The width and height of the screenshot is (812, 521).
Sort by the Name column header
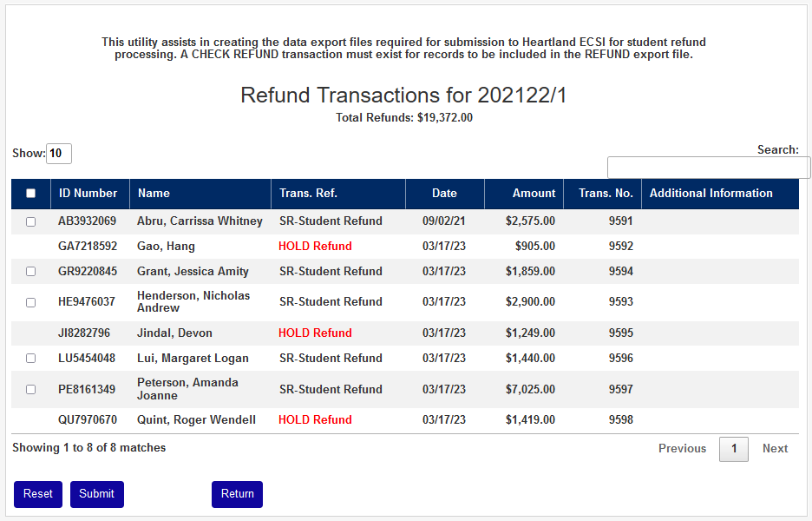[x=156, y=194]
